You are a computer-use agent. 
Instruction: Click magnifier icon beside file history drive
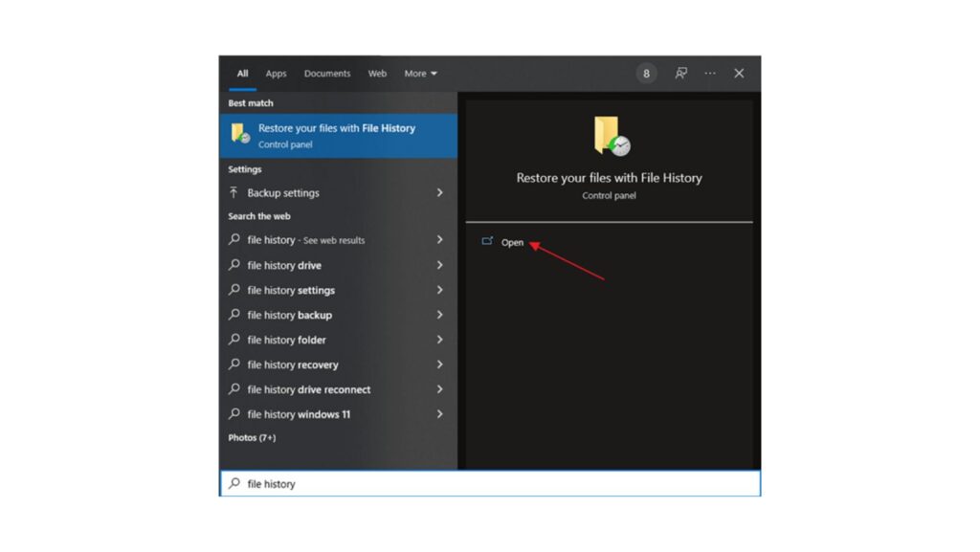tap(234, 265)
